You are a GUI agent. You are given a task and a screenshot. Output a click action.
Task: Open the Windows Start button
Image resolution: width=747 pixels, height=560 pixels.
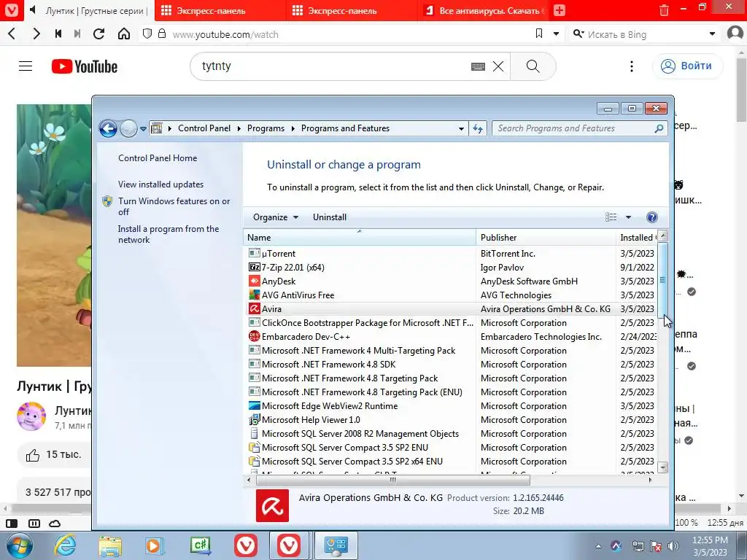click(x=20, y=545)
